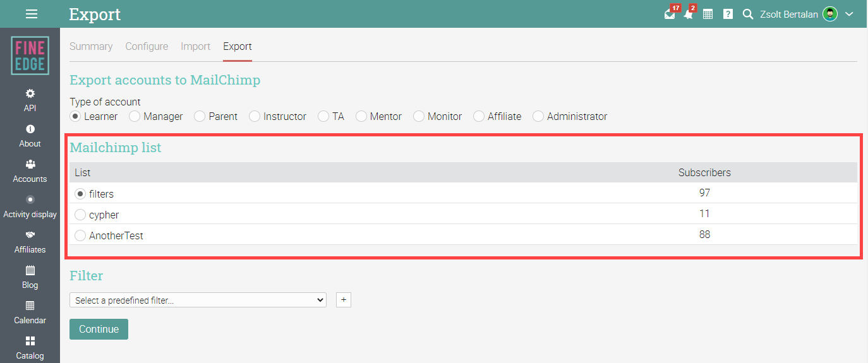Open notifications bell icon with 2 badge
Viewport: 868px width, 363px height.
(689, 14)
